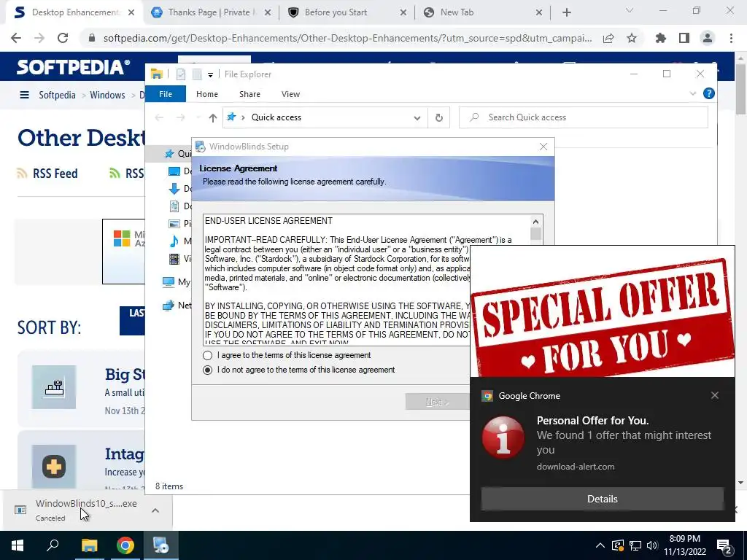Open Softpedia hamburger menu
747x560 pixels.
click(x=24, y=95)
